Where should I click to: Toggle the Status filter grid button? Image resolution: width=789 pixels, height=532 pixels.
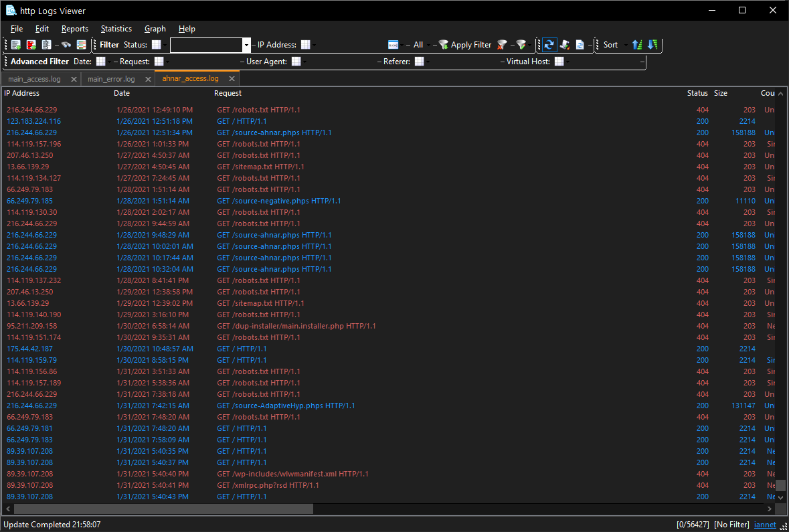tap(156, 45)
